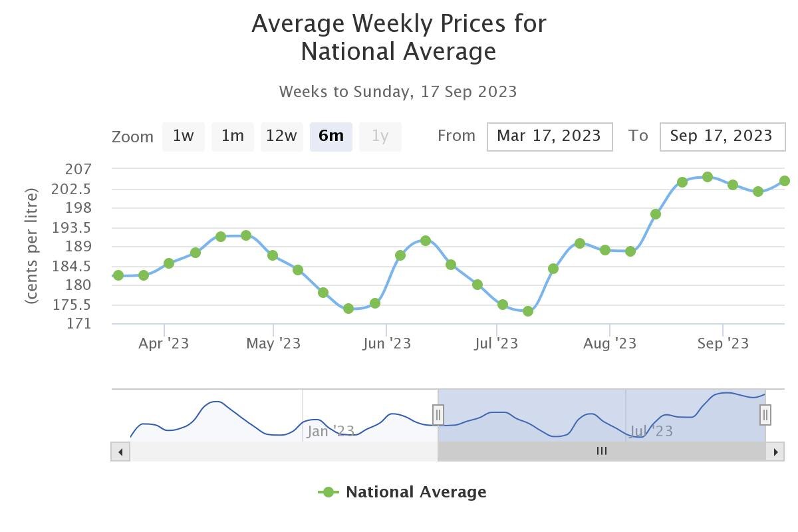
Task: Click the navigator scrollbar left arrow
Action: 120,452
